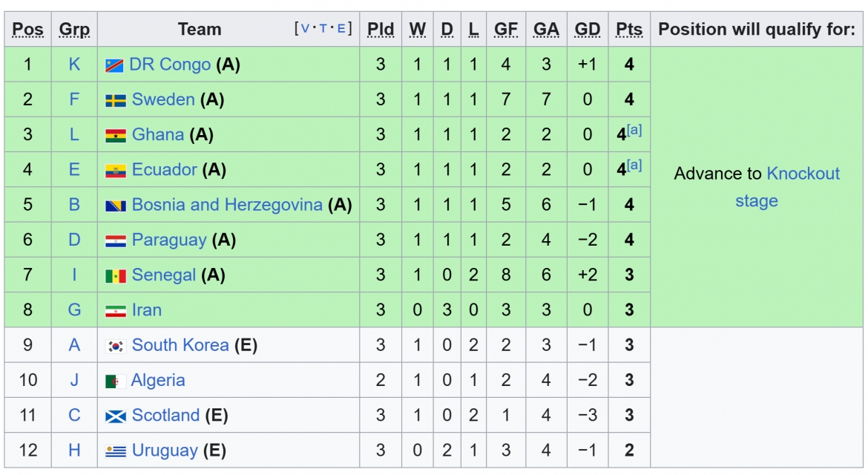Click the Sweden flag icon

pos(116,100)
